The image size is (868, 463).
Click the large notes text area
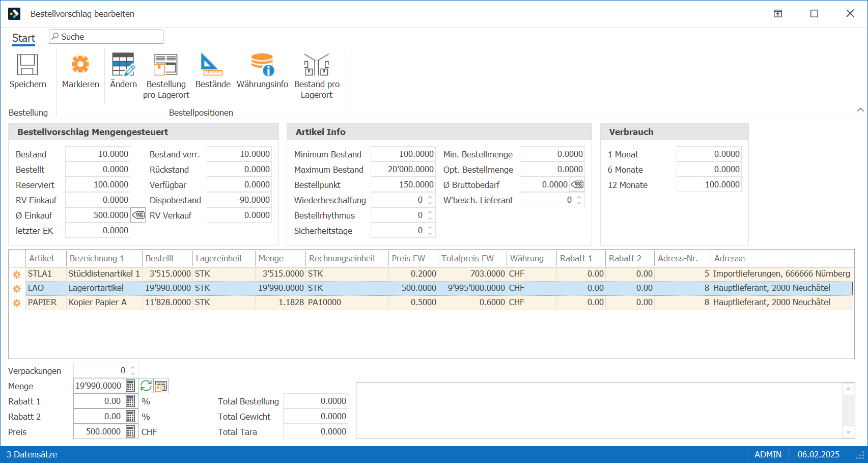click(600, 411)
